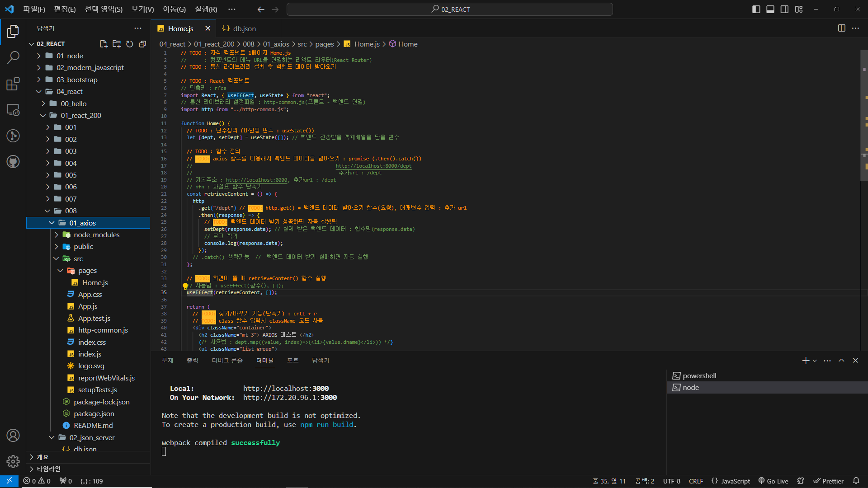Open the Search view in activity bar
Image resolution: width=868 pixels, height=488 pixels.
click(13, 57)
